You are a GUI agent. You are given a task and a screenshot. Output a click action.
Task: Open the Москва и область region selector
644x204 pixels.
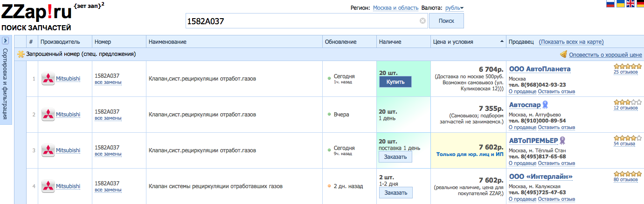point(395,8)
